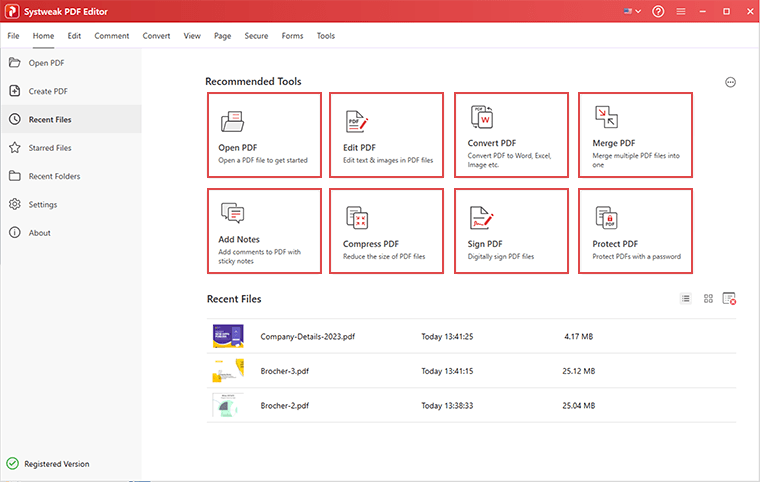Select the Brocher-3.pdf file name
This screenshot has width=760, height=482.
pyautogui.click(x=285, y=371)
